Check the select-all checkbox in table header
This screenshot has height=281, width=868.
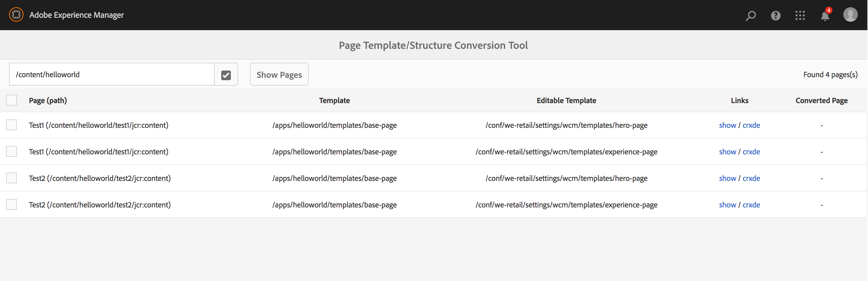coord(11,100)
